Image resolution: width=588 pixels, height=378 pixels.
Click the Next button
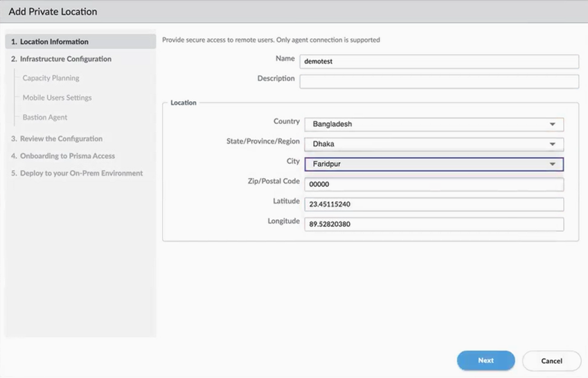pyautogui.click(x=485, y=361)
